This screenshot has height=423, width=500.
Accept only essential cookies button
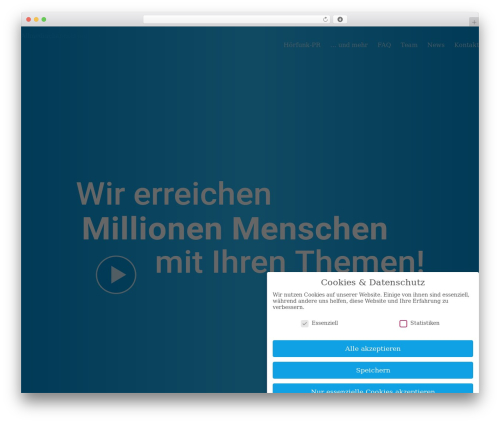point(373,388)
